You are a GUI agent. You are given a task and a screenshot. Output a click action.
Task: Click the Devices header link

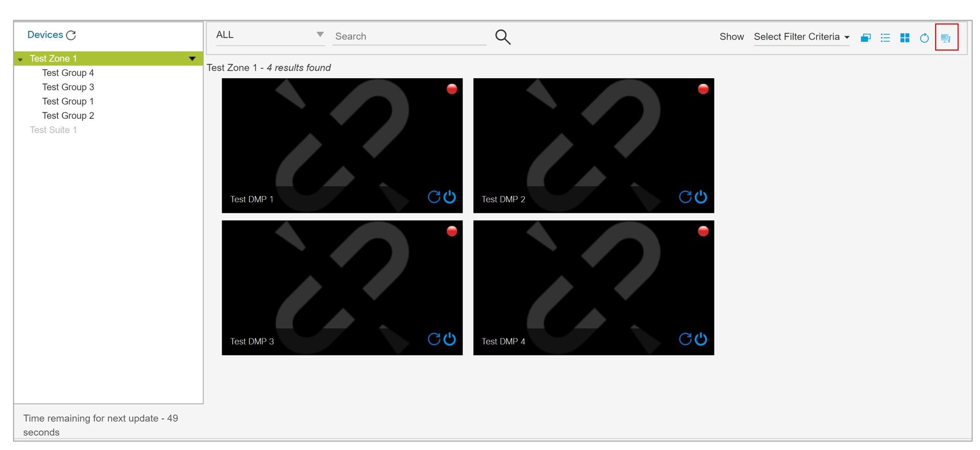[x=45, y=35]
